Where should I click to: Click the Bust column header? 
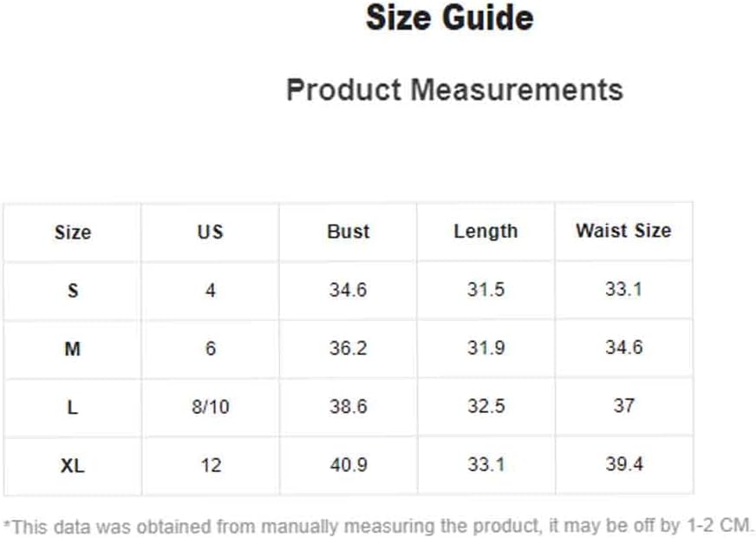pyautogui.click(x=348, y=232)
